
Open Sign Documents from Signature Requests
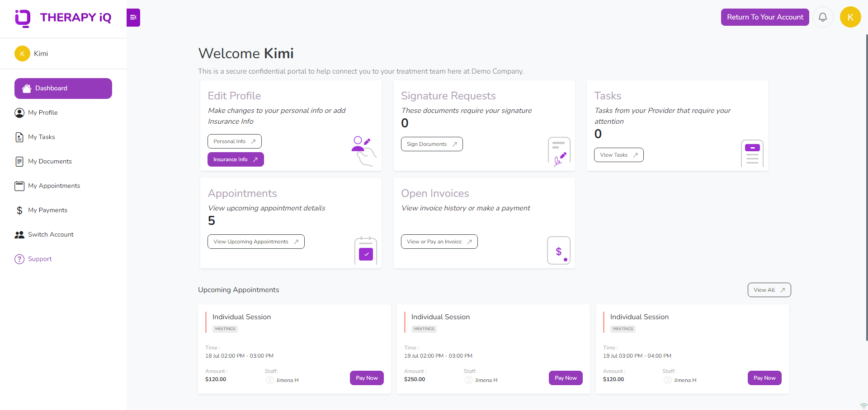coord(431,144)
